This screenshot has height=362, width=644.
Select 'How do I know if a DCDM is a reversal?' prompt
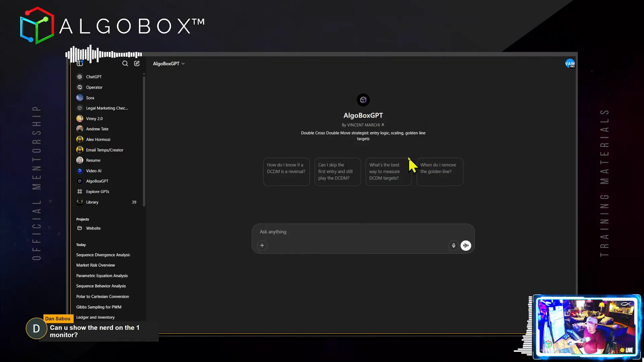pyautogui.click(x=286, y=172)
